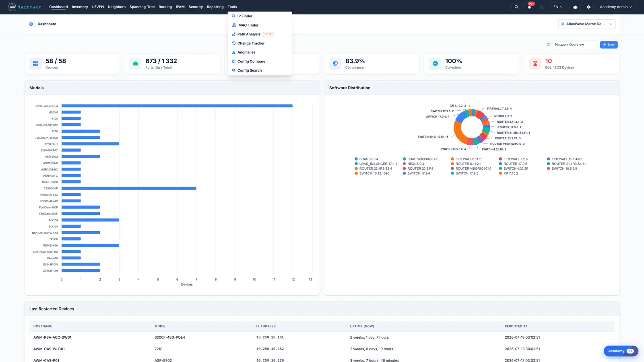Open Change Tracker from Tools menu
644x362 pixels.
coord(260,43)
